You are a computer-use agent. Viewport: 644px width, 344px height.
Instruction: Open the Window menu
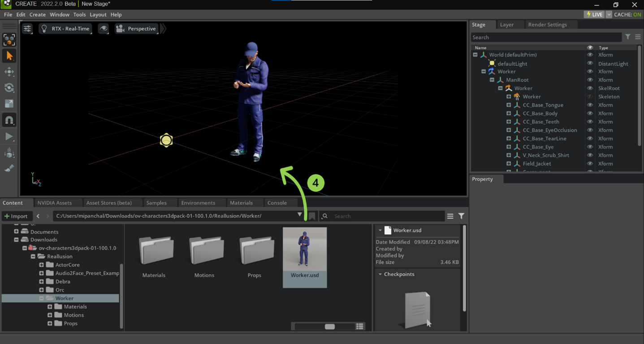[60, 14]
